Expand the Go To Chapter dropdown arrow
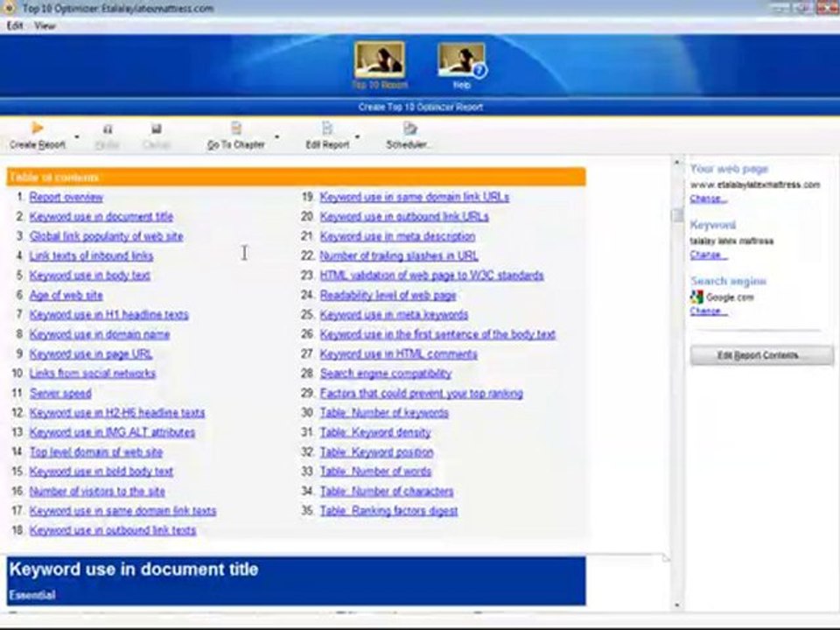The height and width of the screenshot is (630, 840). (x=277, y=137)
